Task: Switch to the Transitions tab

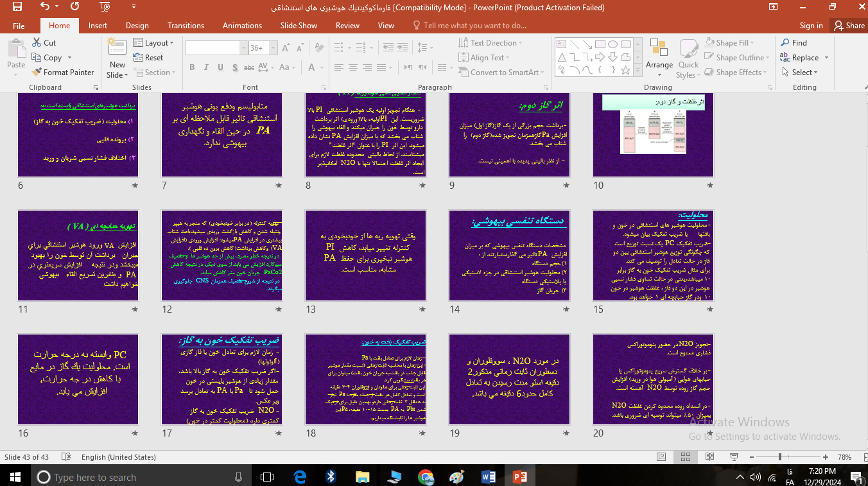Action: point(186,26)
